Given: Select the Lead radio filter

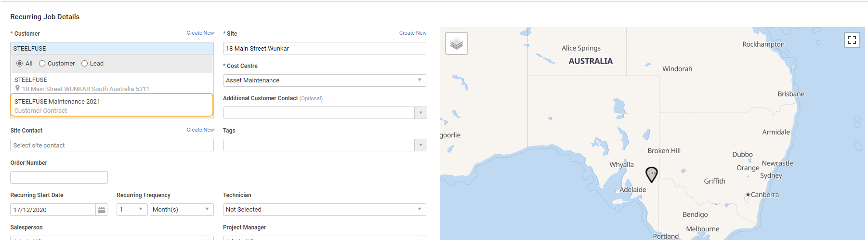Looking at the screenshot, I should 85,64.
